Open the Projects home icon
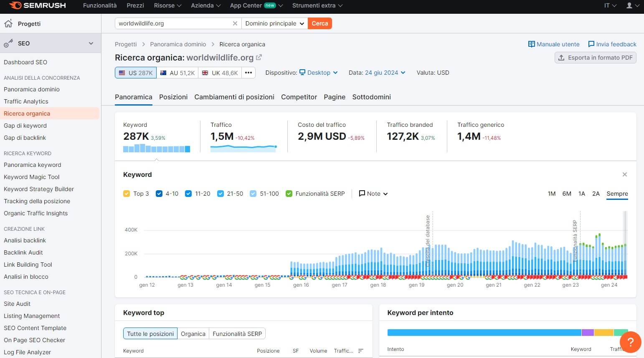 pos(8,24)
